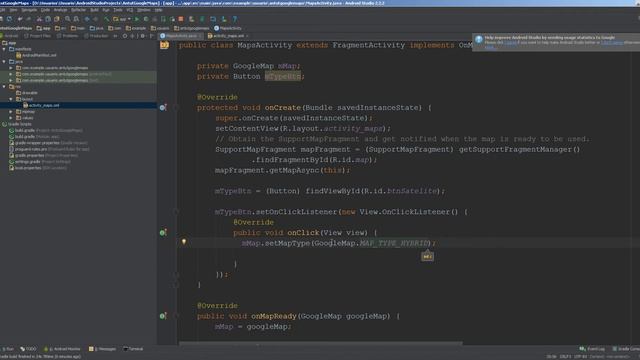The width and height of the screenshot is (640, 360).
Task: Click the antutgooglemaps breadcrumb
Action: tap(191, 28)
